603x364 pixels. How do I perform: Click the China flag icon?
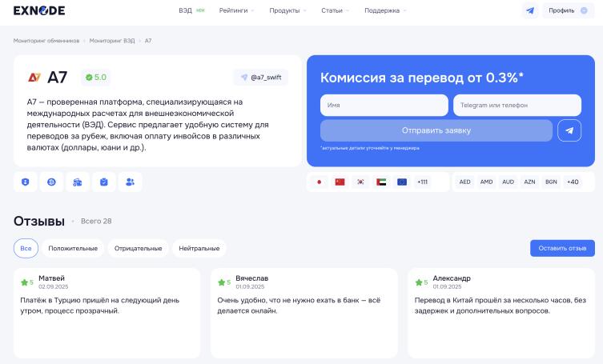340,182
